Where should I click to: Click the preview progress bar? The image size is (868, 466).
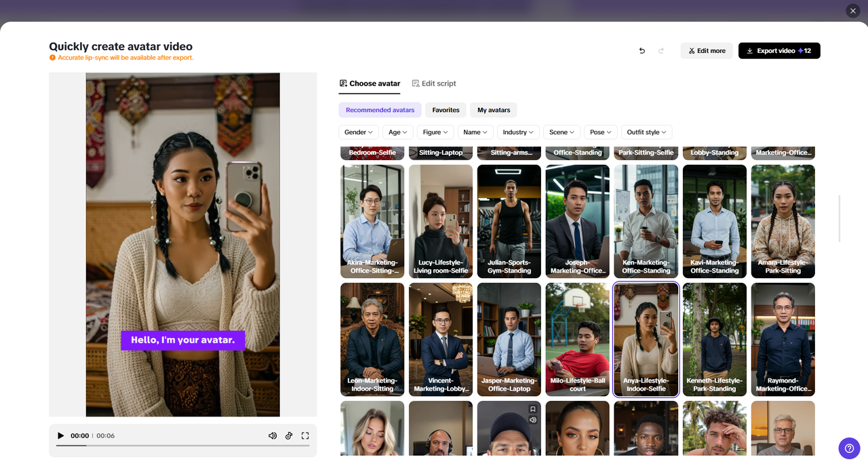pyautogui.click(x=183, y=446)
